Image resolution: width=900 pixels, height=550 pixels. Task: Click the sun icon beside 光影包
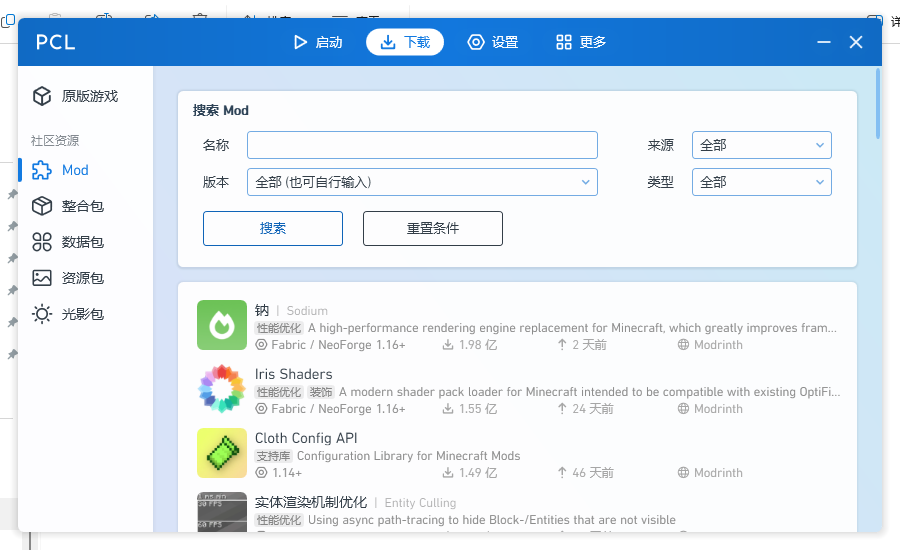point(42,315)
